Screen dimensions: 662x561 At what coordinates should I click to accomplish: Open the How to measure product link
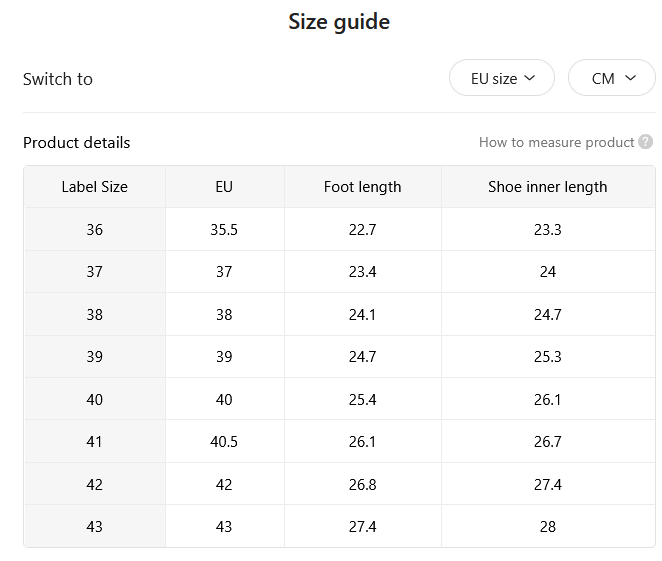pos(556,142)
